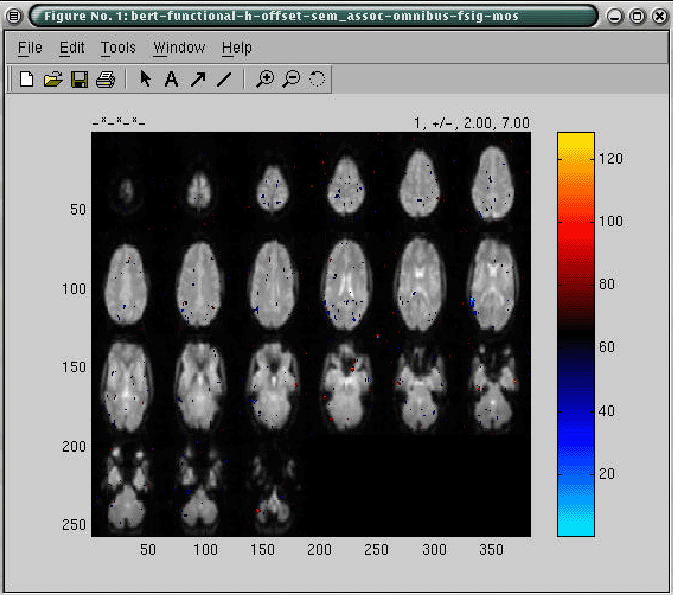Open a file with the folder icon
This screenshot has width=673, height=595.
(x=53, y=80)
